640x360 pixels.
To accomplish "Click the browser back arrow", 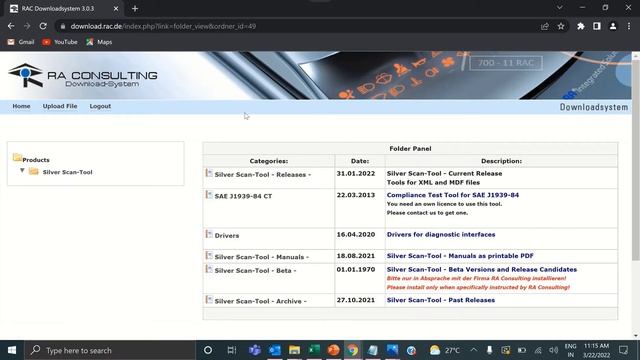I will point(11,26).
